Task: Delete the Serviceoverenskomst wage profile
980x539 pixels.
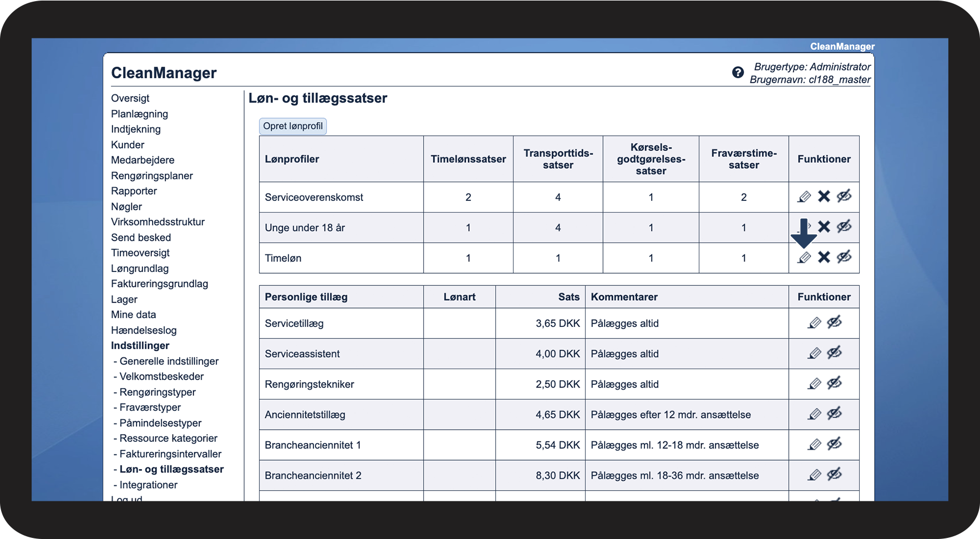Action: point(824,197)
